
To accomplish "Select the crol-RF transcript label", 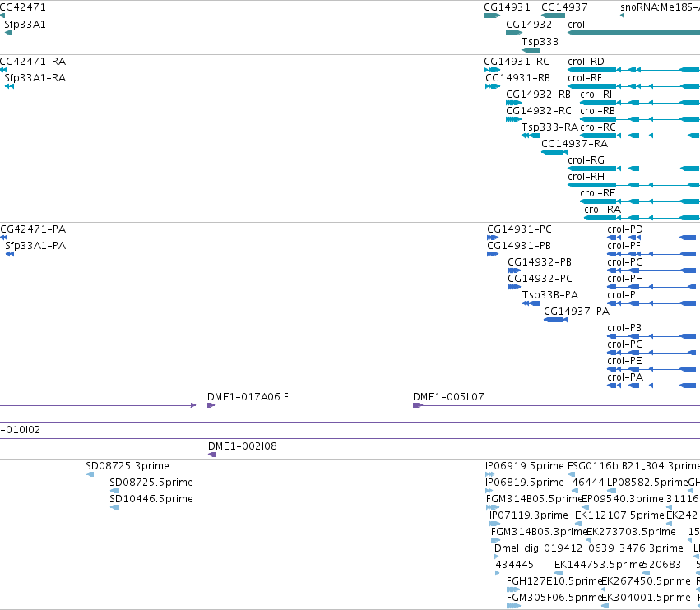I will (585, 78).
